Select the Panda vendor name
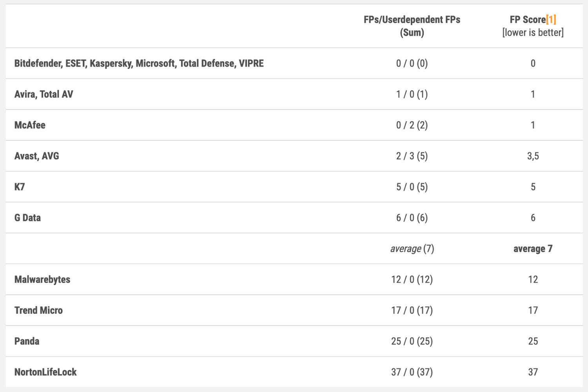 [27, 341]
